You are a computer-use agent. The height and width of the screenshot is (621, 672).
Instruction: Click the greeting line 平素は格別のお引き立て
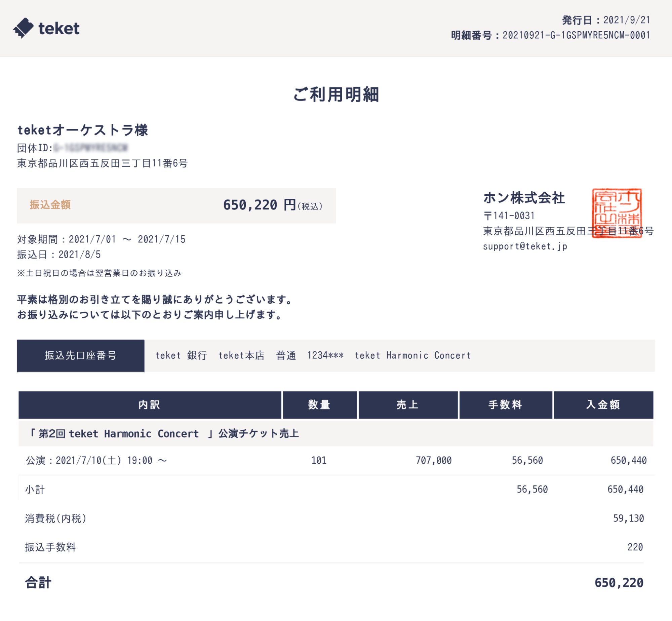(x=155, y=300)
